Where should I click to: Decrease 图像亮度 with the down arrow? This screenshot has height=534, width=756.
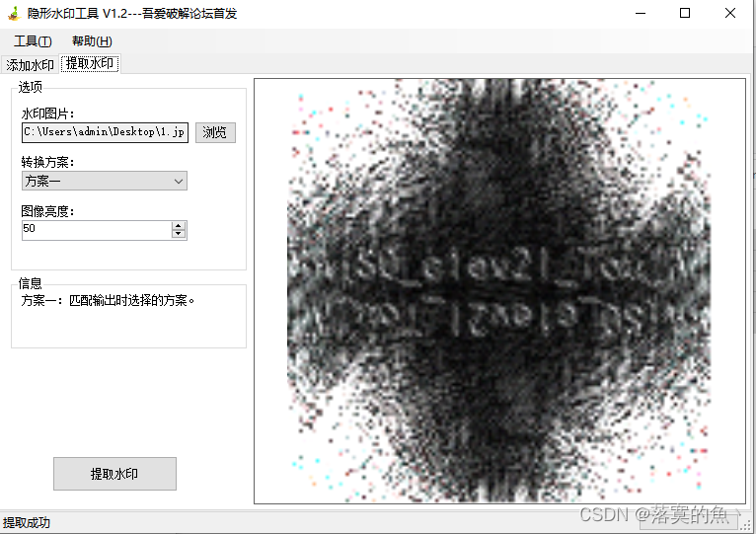179,235
